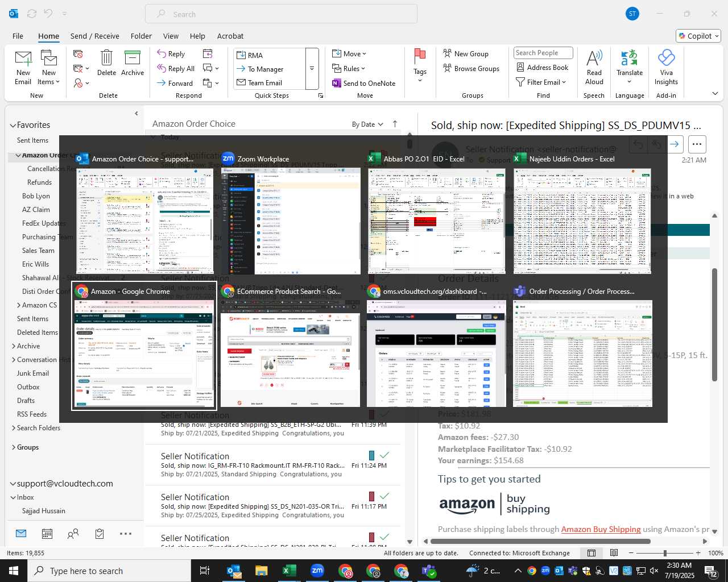
Task: Open Zoom from the taskbar
Action: coord(317,571)
